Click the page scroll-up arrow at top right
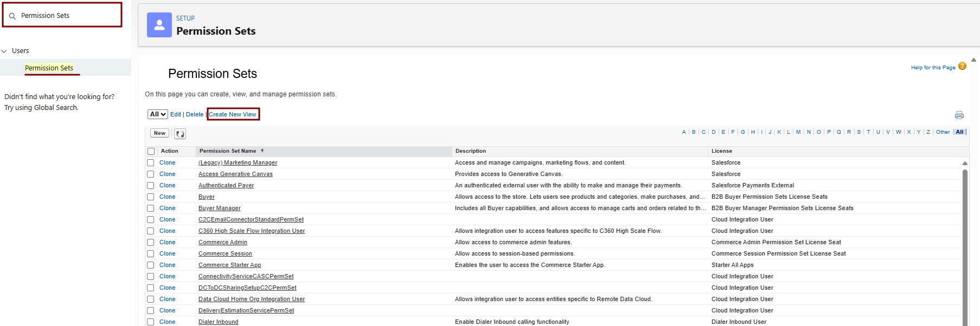The image size is (980, 326). tap(973, 60)
